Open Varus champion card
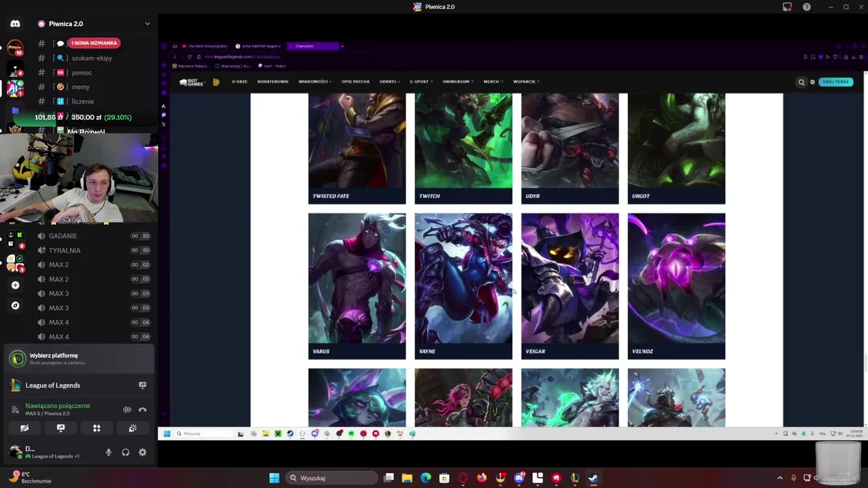868x488 pixels. [357, 286]
